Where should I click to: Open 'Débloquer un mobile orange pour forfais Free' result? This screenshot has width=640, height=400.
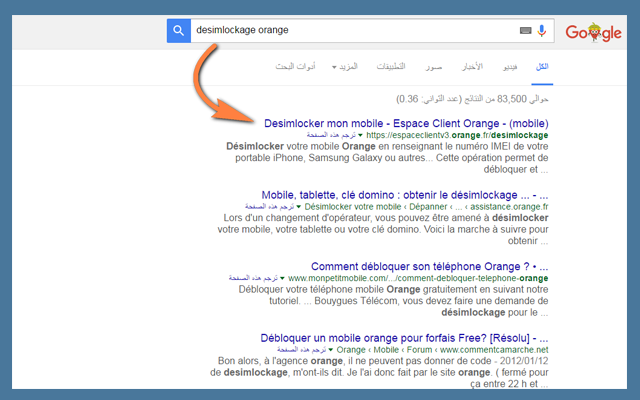pos(405,337)
